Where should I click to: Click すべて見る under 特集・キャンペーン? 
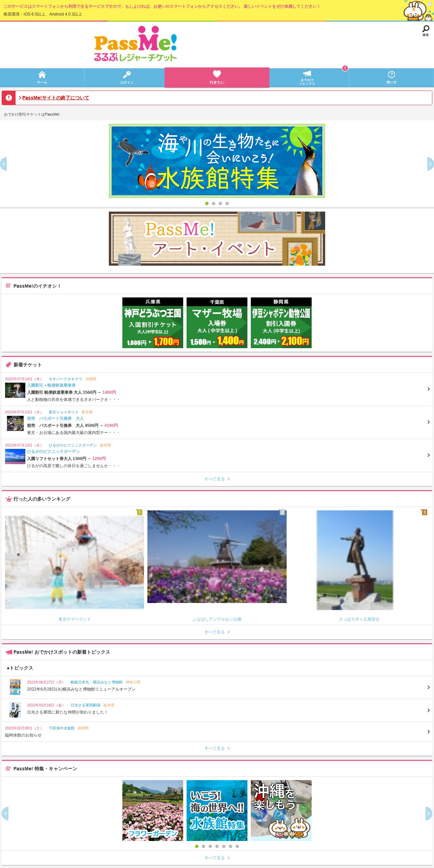[x=217, y=858]
